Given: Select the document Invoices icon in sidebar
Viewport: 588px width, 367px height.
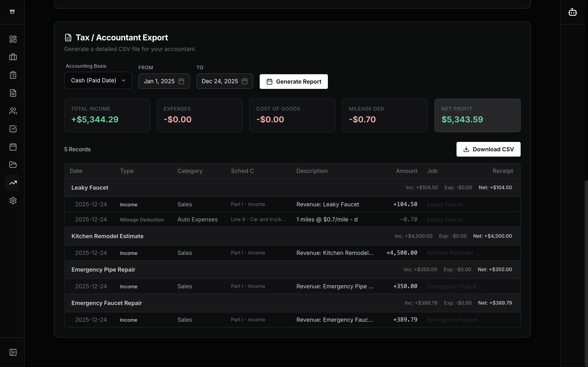Looking at the screenshot, I should click(x=13, y=93).
